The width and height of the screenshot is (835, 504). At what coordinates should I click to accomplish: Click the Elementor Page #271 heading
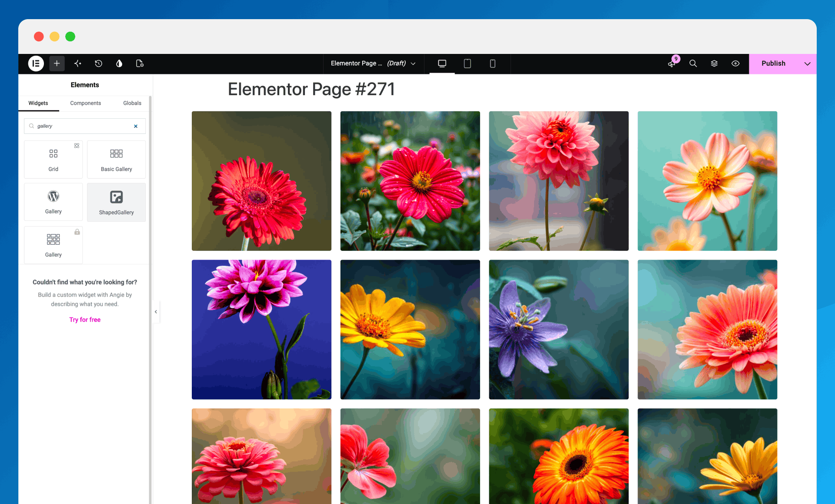(311, 89)
